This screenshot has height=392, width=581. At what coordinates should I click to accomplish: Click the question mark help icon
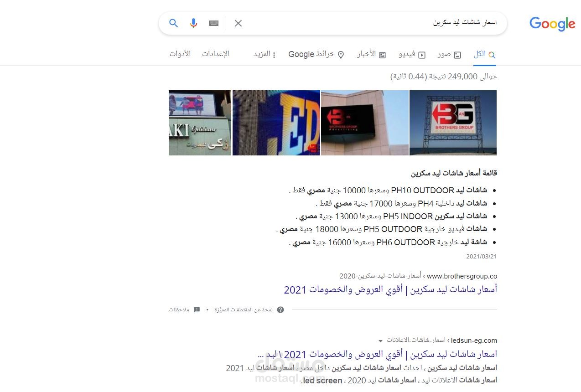tap(280, 310)
